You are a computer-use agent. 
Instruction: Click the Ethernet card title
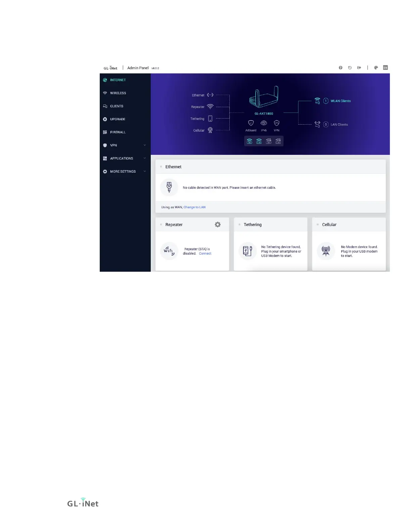(173, 167)
